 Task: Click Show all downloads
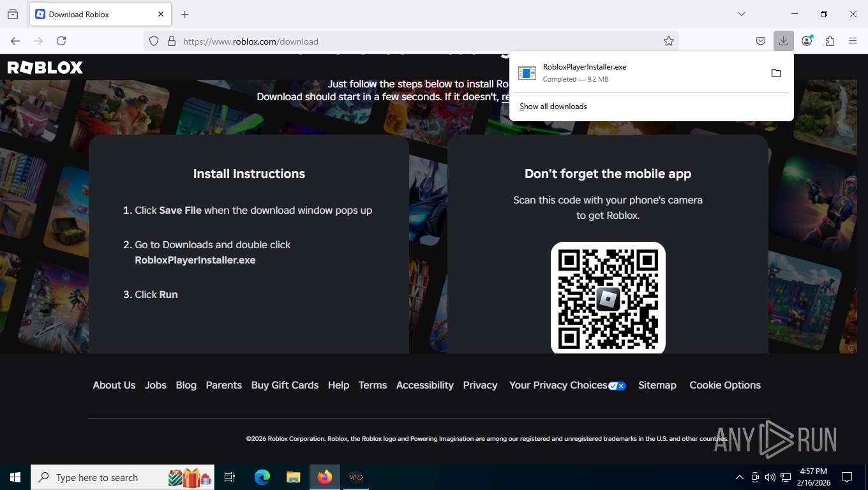(553, 107)
